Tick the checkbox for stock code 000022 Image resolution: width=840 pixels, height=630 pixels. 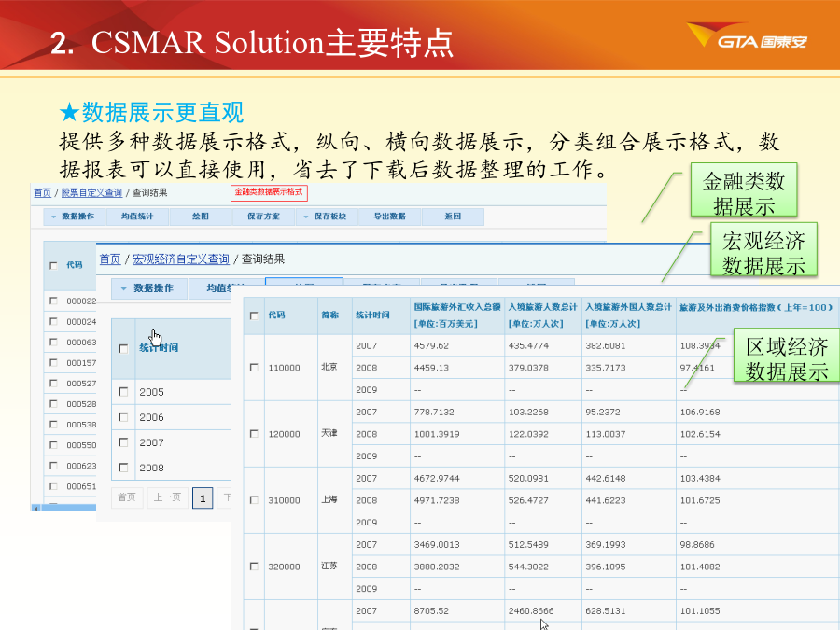pyautogui.click(x=53, y=301)
